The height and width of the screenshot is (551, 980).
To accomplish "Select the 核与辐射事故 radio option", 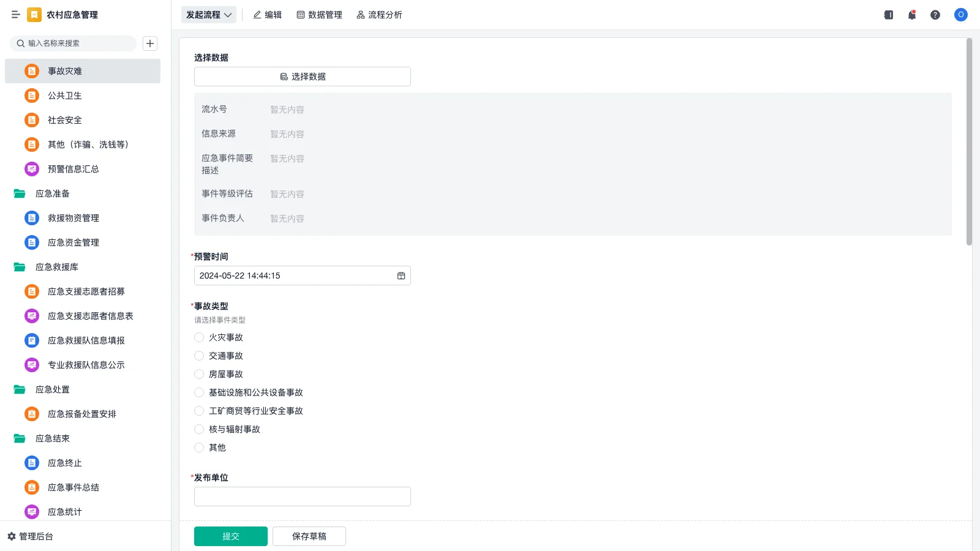I will coord(199,429).
